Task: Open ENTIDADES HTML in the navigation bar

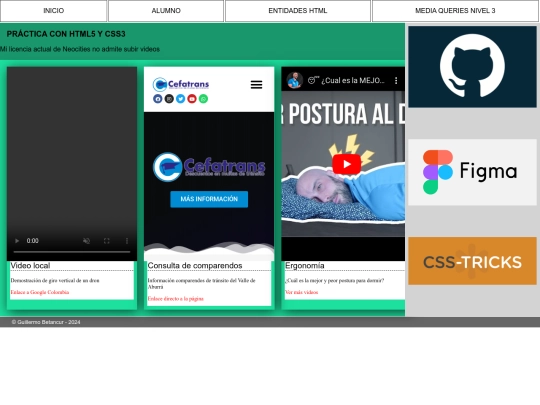Action: click(x=298, y=11)
